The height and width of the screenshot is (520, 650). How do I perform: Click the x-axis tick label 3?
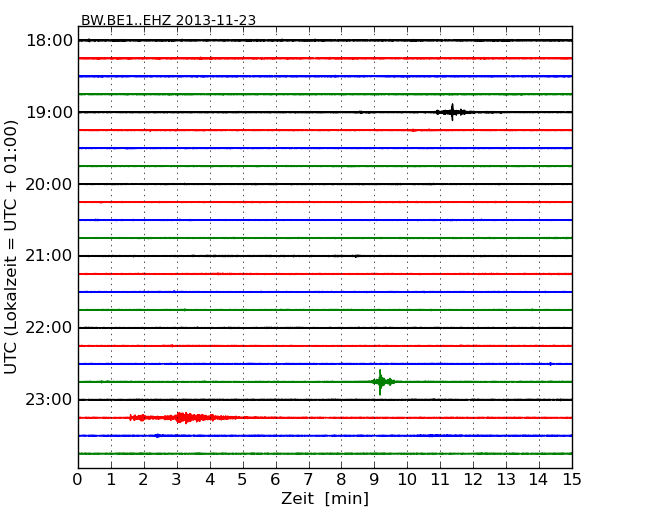(177, 479)
